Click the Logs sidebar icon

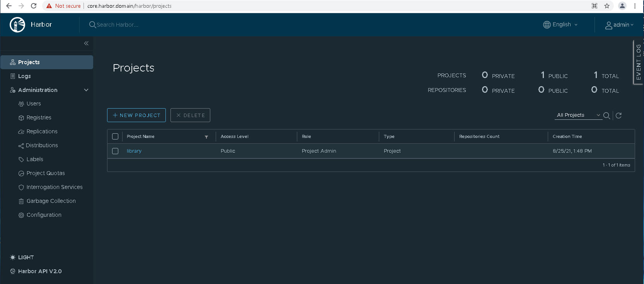pyautogui.click(x=13, y=76)
